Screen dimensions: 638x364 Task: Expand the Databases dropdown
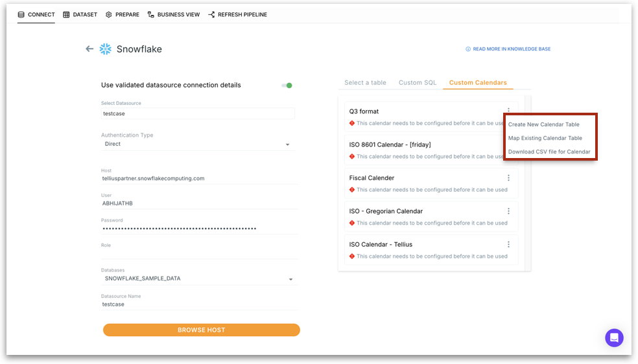point(290,279)
